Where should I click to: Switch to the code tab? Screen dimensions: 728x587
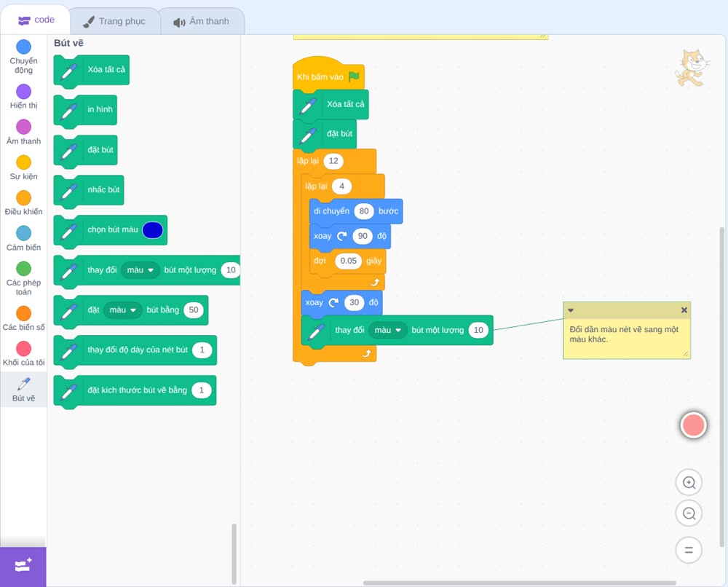(x=36, y=20)
